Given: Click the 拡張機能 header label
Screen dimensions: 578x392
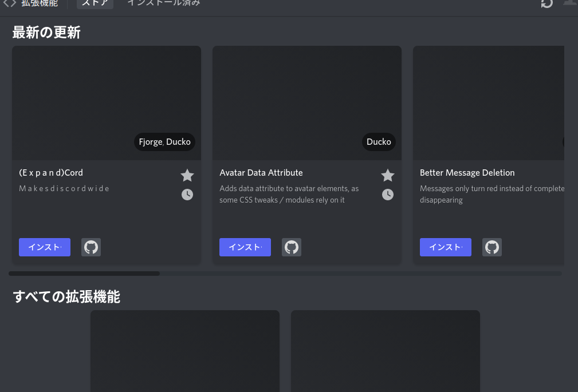Looking at the screenshot, I should point(40,3).
